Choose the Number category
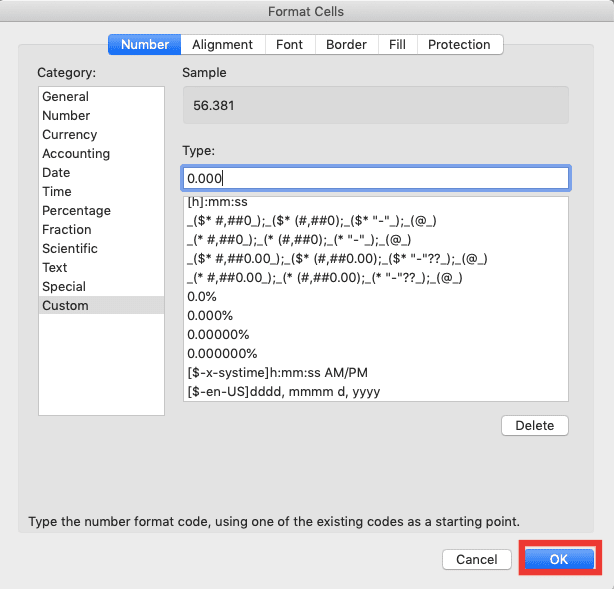Viewport: 614px width, 589px height. [x=101, y=116]
